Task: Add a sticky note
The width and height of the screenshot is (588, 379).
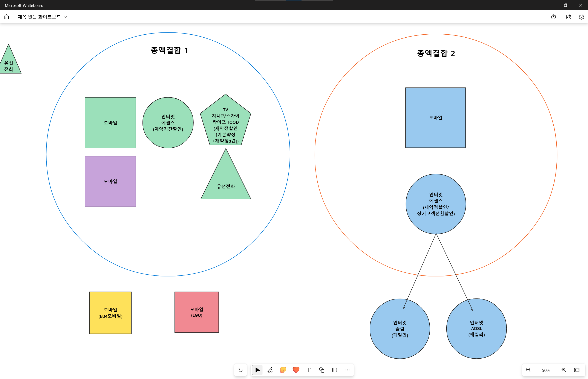Action: point(283,370)
